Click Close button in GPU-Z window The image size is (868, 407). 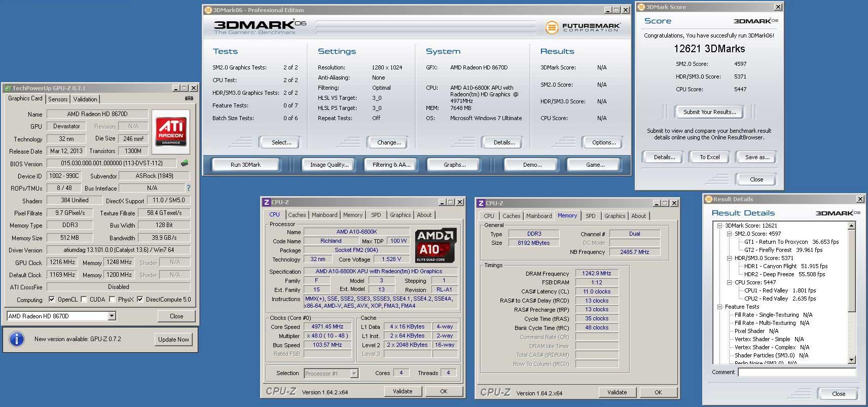(176, 316)
